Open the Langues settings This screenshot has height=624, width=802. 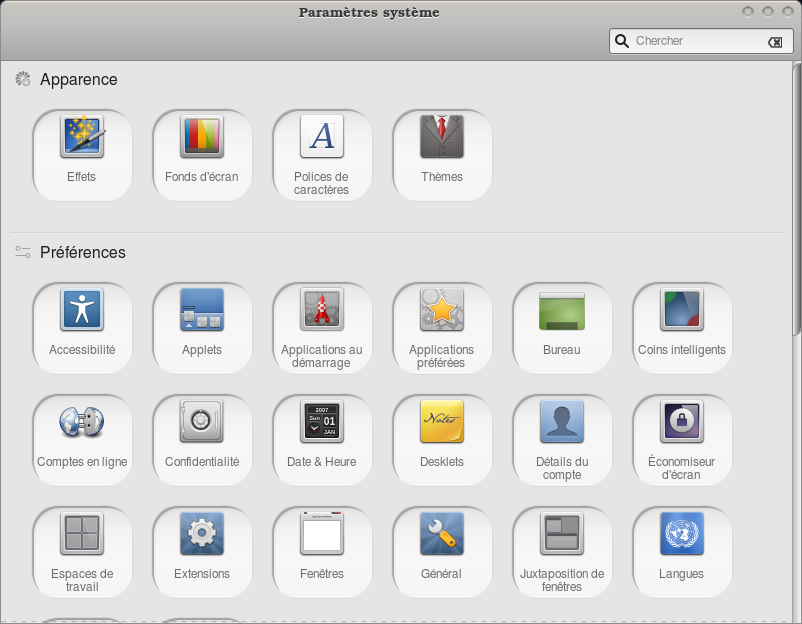[682, 552]
